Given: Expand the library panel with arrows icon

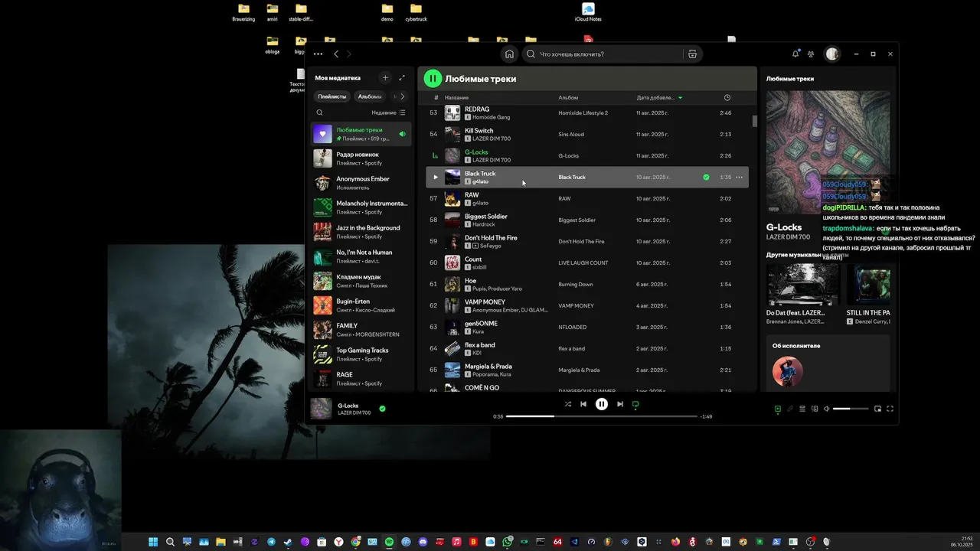Looking at the screenshot, I should 402,78.
